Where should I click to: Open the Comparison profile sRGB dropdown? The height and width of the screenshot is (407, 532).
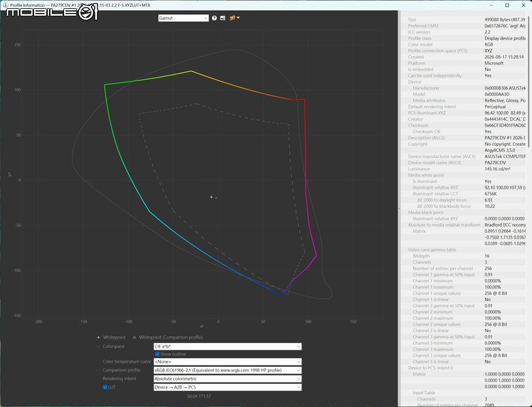tap(227, 370)
